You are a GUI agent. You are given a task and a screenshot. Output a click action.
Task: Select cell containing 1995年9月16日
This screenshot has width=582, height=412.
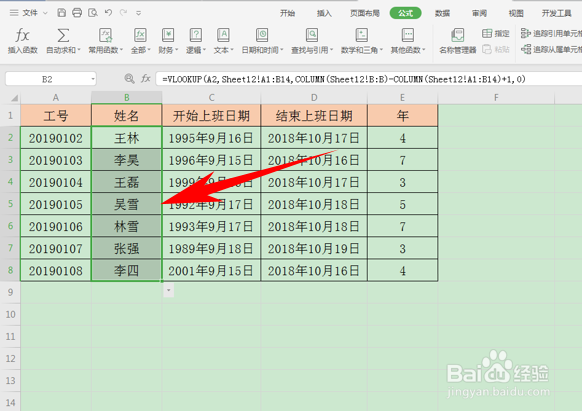(x=212, y=138)
